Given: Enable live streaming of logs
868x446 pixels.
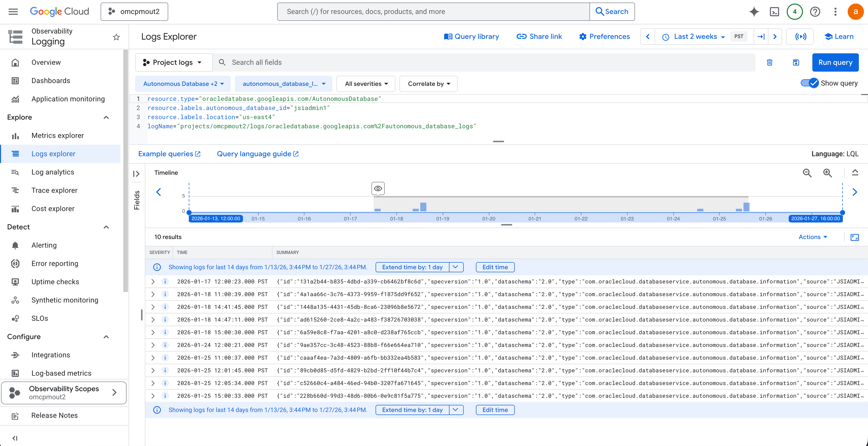Looking at the screenshot, I should pos(800,36).
